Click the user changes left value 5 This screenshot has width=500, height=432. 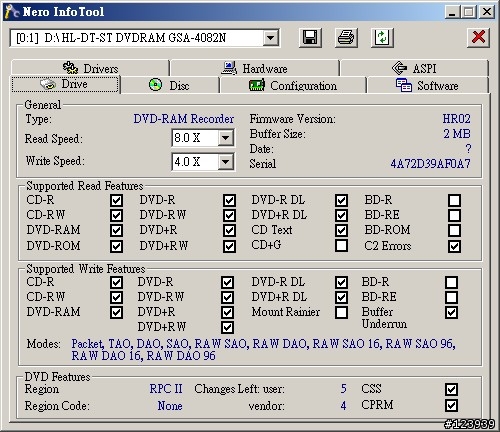pos(343,389)
